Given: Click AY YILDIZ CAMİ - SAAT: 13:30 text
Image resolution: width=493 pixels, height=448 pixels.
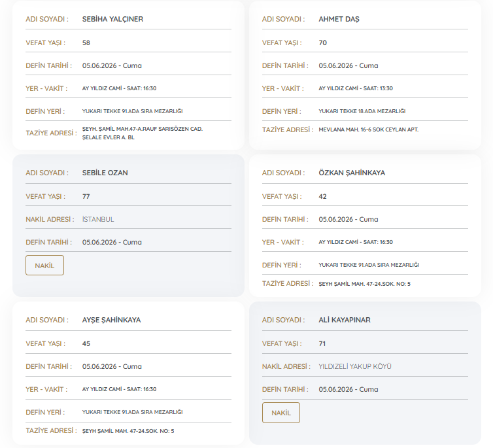Looking at the screenshot, I should (x=356, y=88).
